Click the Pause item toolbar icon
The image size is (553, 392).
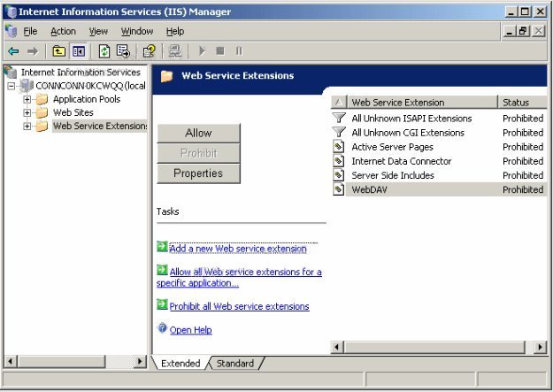pyautogui.click(x=239, y=51)
